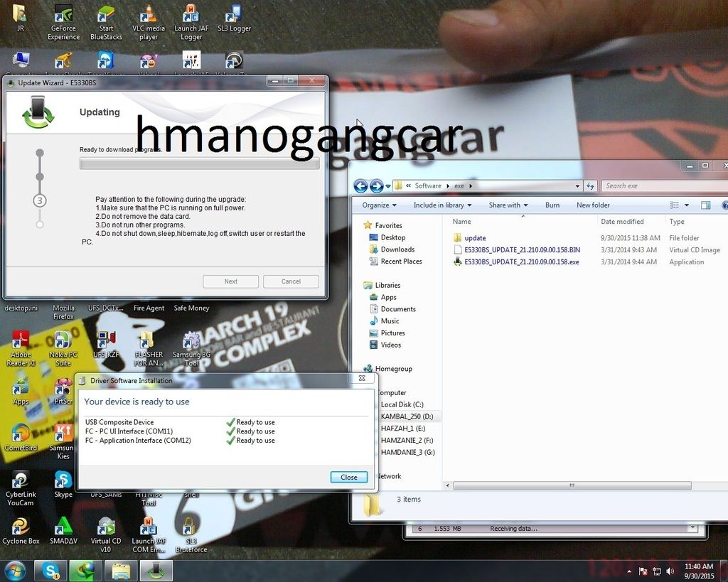Click Burn in the Explorer toolbar

[x=552, y=205]
